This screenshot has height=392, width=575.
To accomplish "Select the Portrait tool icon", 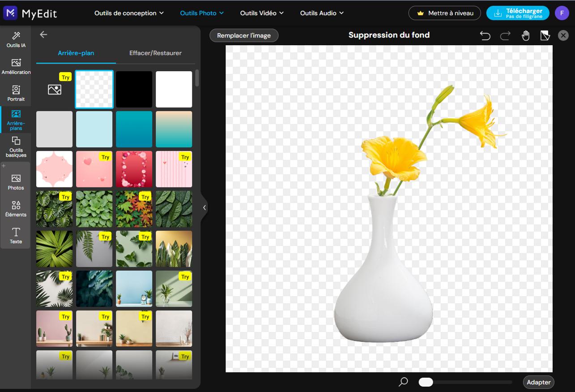I will click(x=16, y=93).
